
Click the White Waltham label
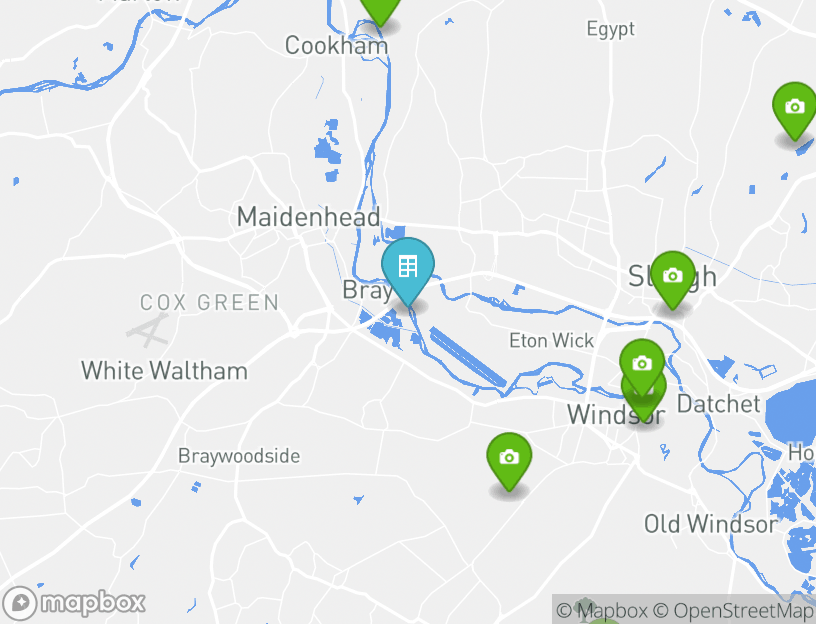pos(164,371)
